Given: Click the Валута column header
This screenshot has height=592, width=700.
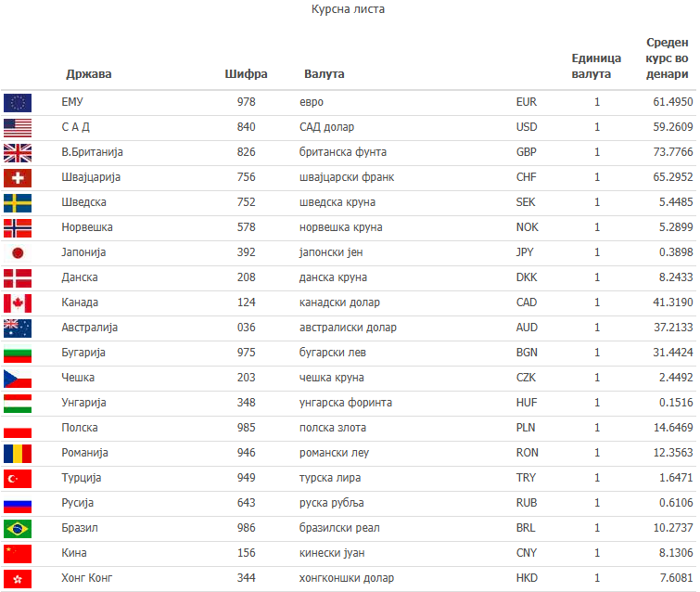Looking at the screenshot, I should point(325,74).
